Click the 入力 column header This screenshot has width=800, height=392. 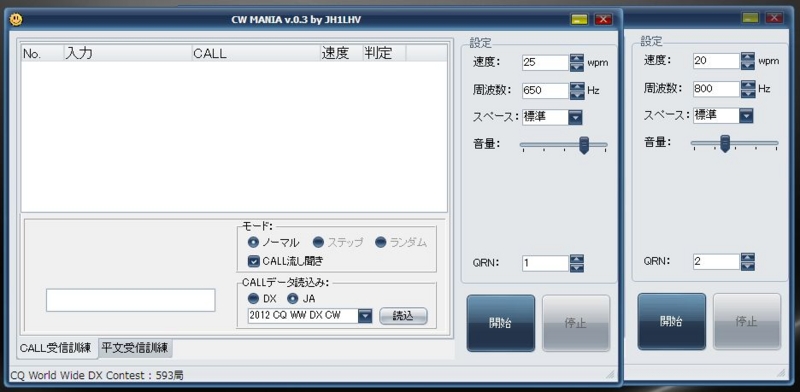128,53
